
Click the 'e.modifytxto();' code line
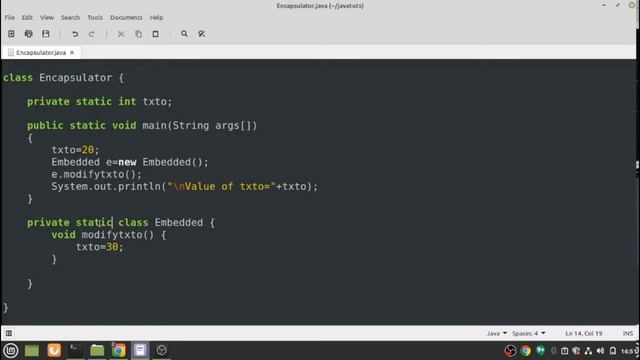click(96, 174)
